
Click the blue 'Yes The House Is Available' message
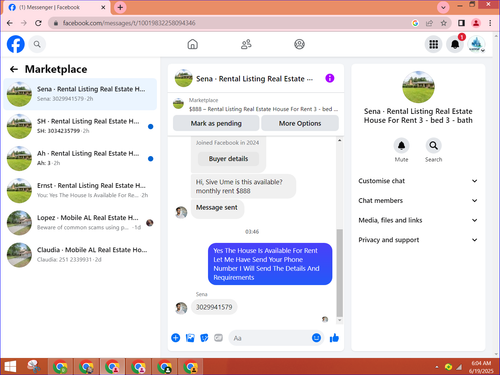pyautogui.click(x=270, y=264)
